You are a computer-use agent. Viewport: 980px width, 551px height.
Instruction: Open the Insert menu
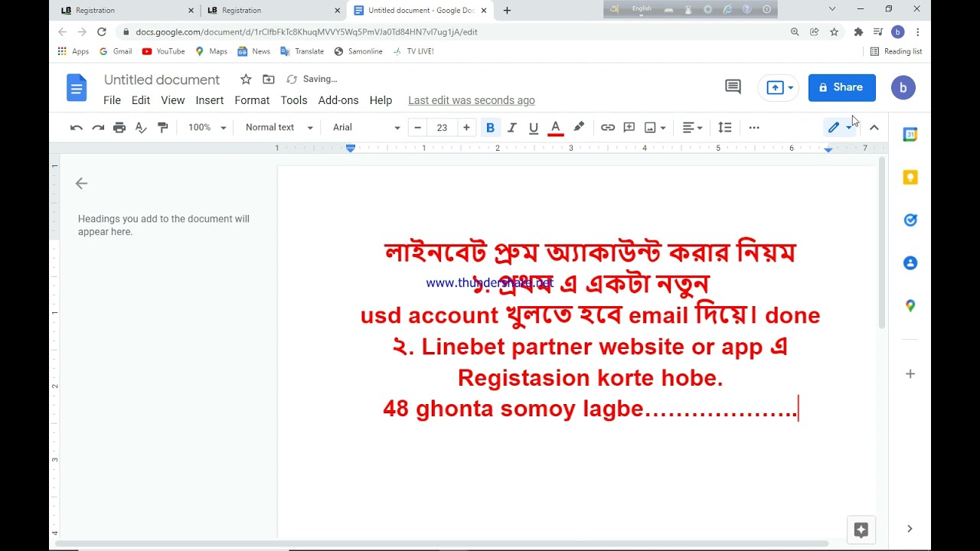[x=210, y=100]
